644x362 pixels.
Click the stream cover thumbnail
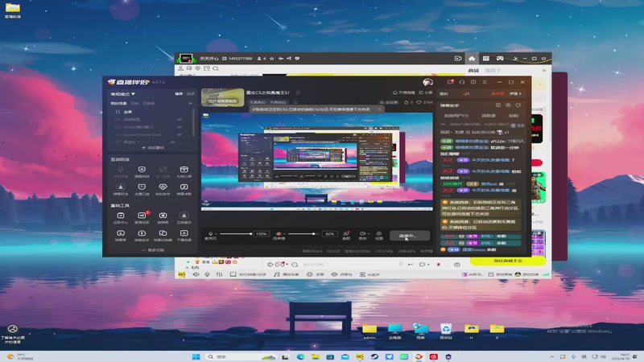tap(223, 97)
